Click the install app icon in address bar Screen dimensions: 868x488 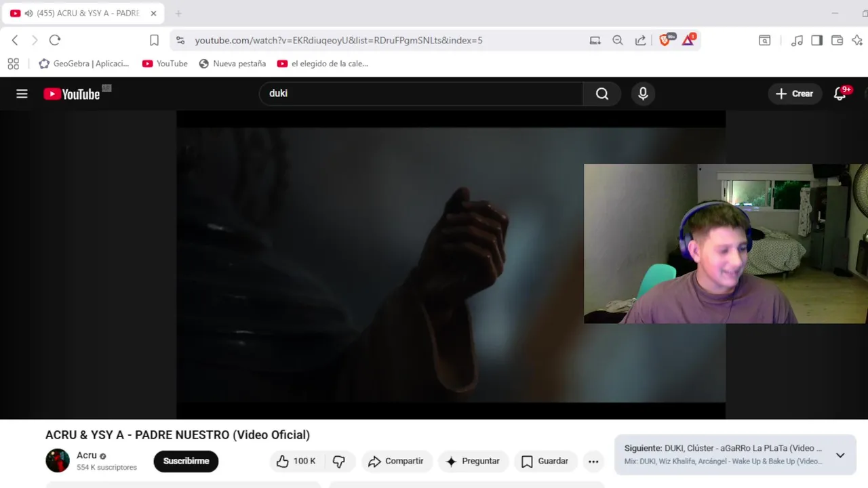tap(595, 41)
